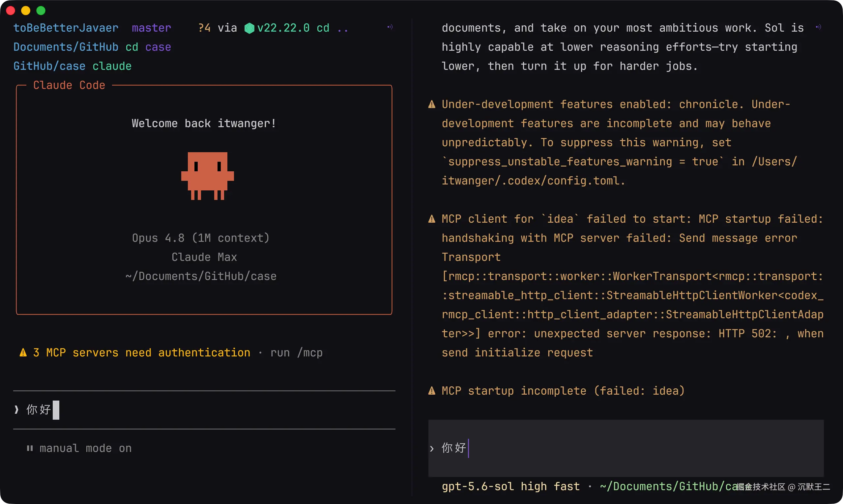Click the prompt chevron in the Codex input box
Image resolution: width=843 pixels, height=504 pixels.
pyautogui.click(x=432, y=449)
